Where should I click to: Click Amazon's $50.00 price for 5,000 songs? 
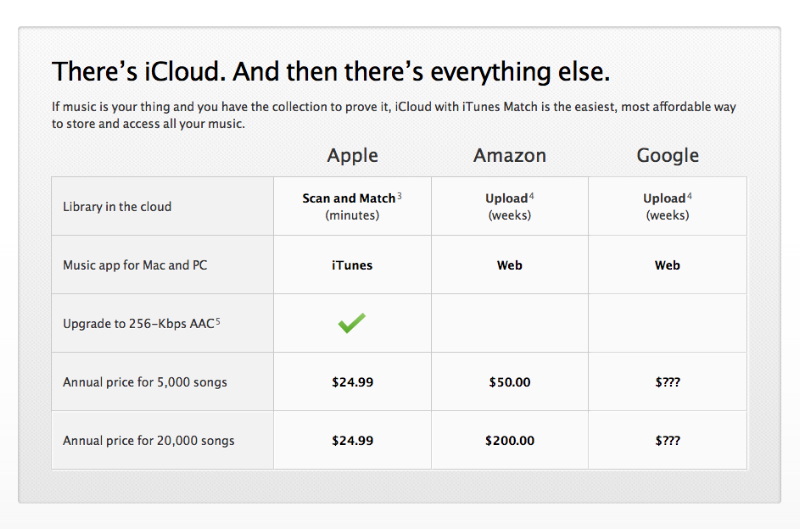point(509,382)
